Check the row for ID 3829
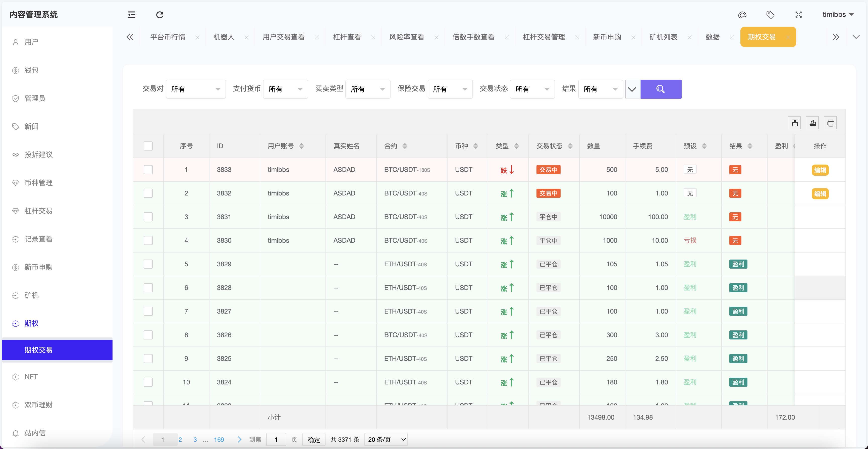868x449 pixels. point(148,264)
